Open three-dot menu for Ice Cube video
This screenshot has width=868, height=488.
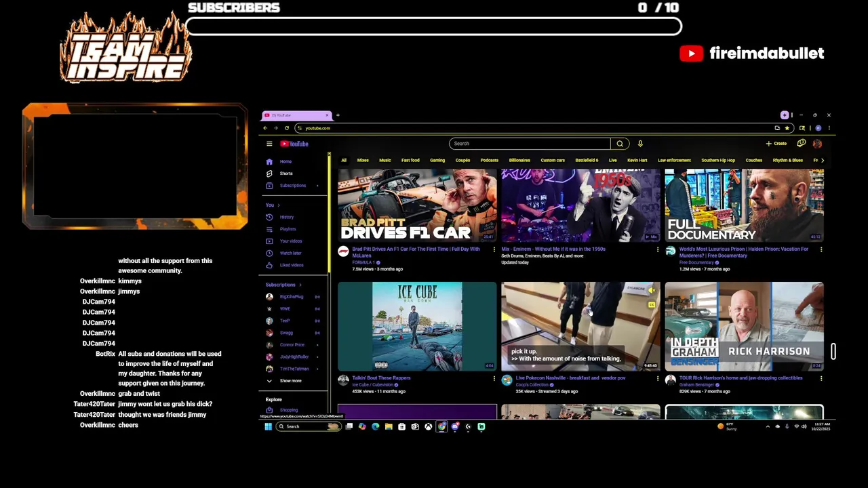[494, 379]
